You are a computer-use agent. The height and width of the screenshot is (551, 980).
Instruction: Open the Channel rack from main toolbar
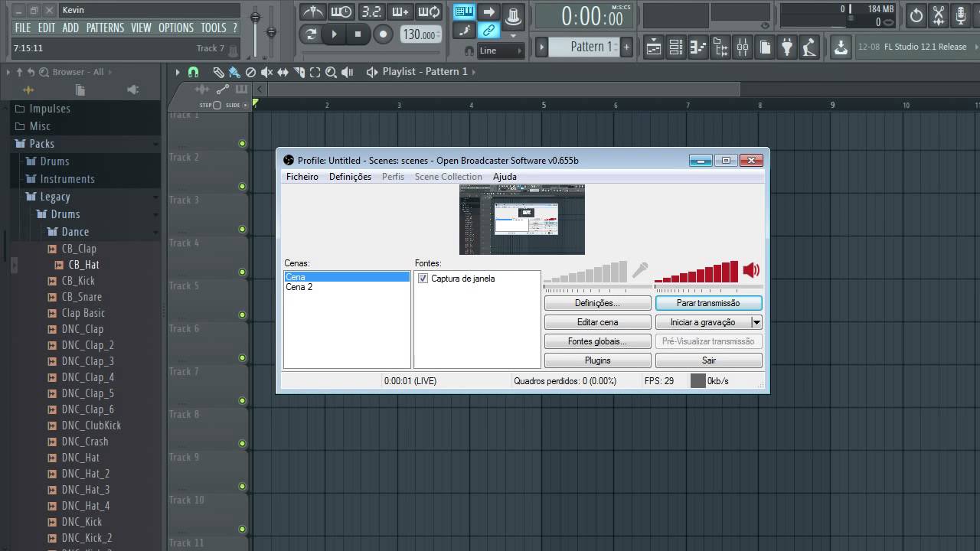click(x=675, y=47)
